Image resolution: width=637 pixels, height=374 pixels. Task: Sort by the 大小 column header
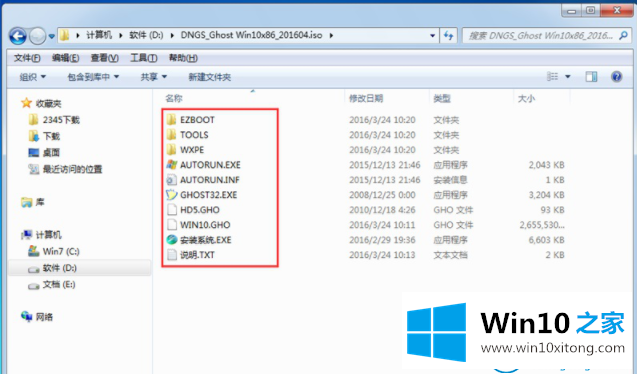[x=526, y=98]
